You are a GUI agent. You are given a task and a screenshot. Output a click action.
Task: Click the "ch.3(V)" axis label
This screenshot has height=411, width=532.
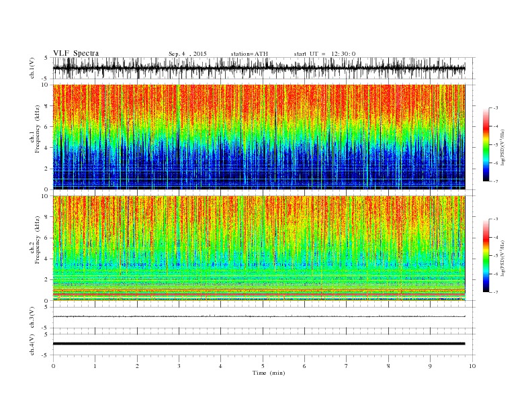point(32,317)
